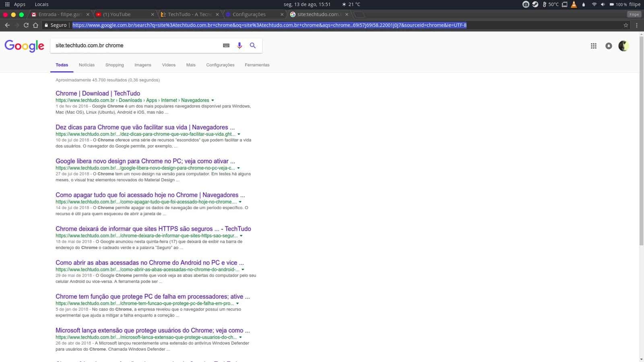
Task: Open result Como abrir as abas acessadas
Action: (150, 263)
